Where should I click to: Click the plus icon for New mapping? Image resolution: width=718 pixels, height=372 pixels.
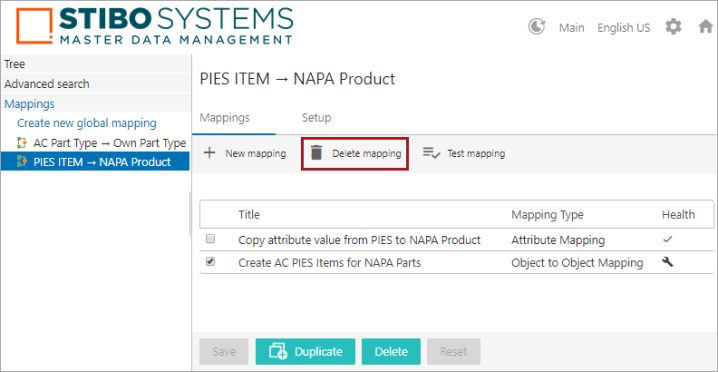[209, 153]
